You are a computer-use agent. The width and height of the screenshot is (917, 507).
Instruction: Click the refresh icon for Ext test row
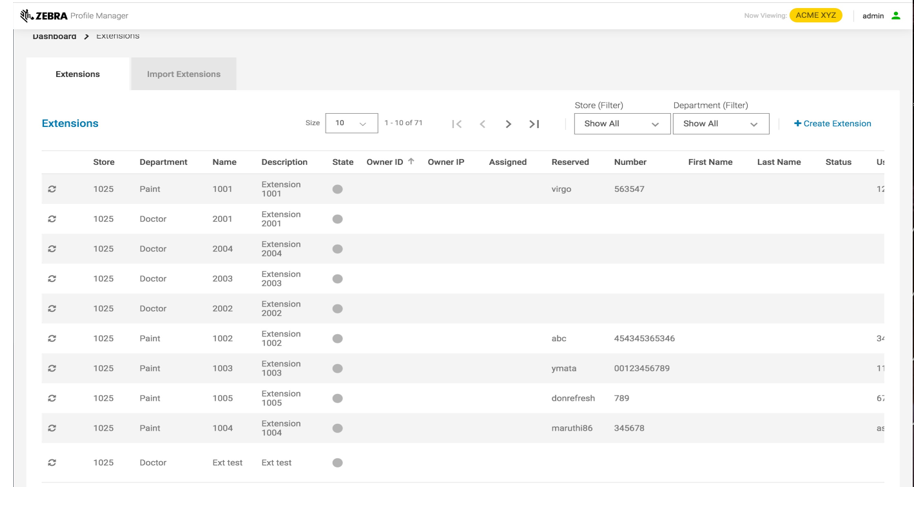click(52, 462)
